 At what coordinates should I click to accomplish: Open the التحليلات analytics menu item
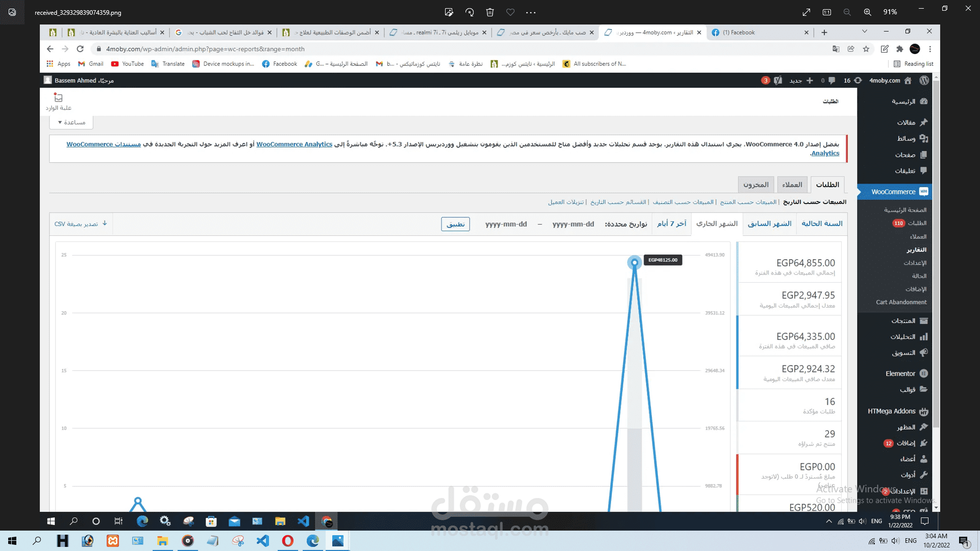coord(909,337)
